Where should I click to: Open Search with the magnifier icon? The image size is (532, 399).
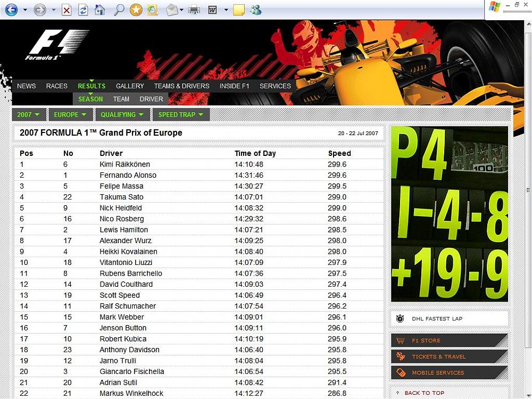point(119,10)
